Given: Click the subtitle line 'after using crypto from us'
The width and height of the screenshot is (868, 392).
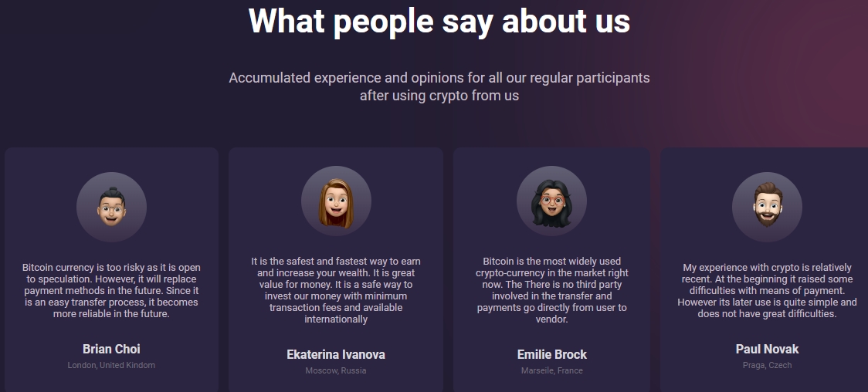Looking at the screenshot, I should click(439, 96).
